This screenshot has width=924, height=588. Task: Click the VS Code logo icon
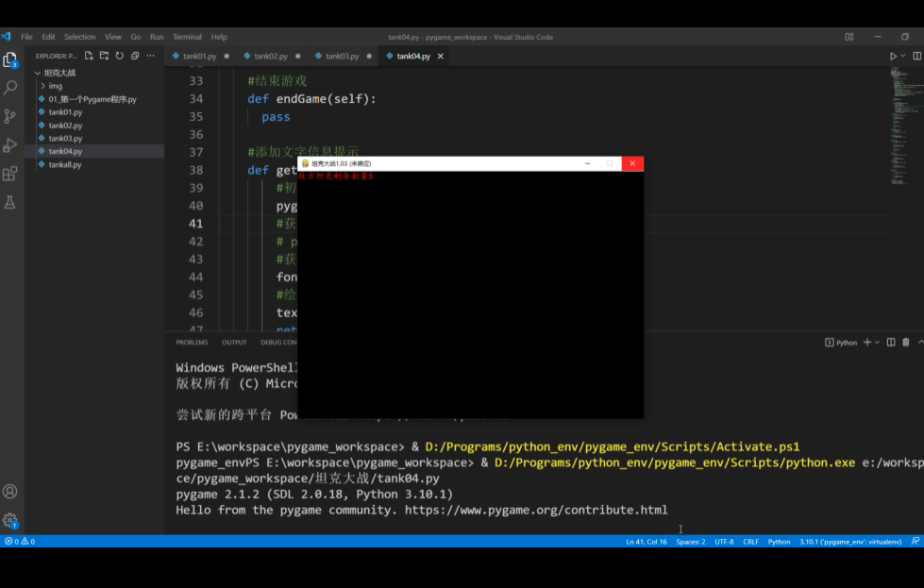coord(7,37)
